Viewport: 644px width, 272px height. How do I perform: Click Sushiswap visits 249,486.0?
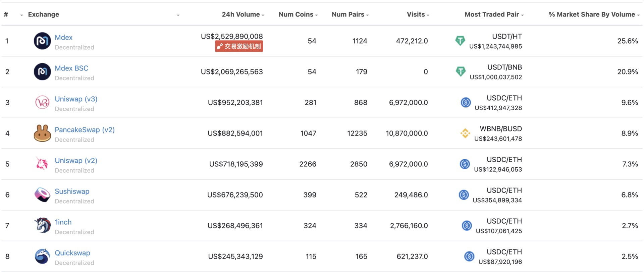(x=411, y=195)
